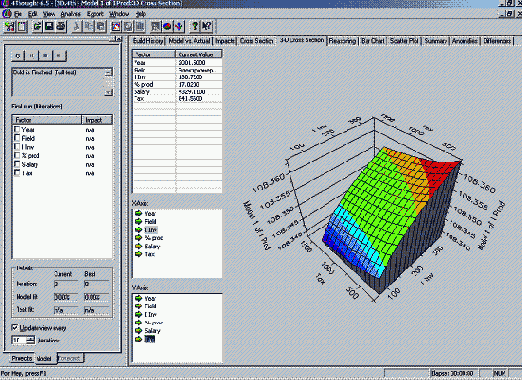The image size is (522, 380).
Task: Tick the Field factor checkbox
Action: 17,138
